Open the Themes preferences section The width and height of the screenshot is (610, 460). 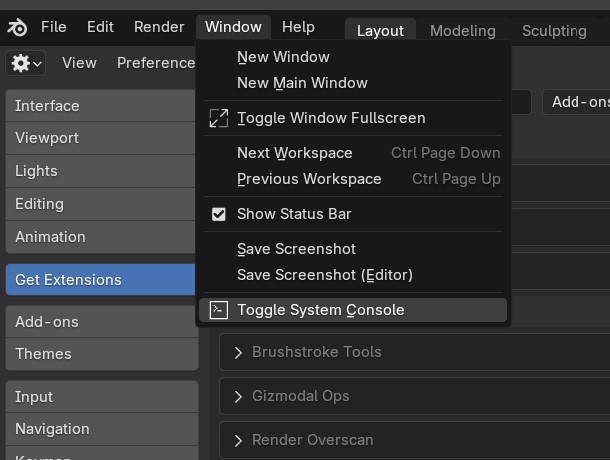coord(102,354)
